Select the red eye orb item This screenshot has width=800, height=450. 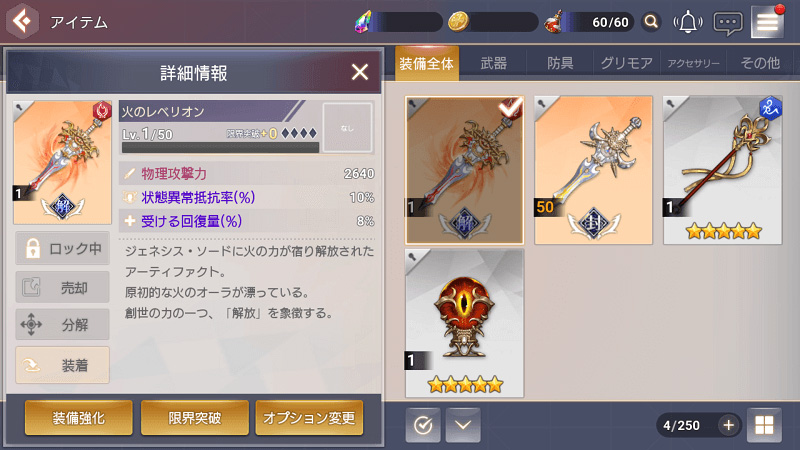(x=464, y=323)
